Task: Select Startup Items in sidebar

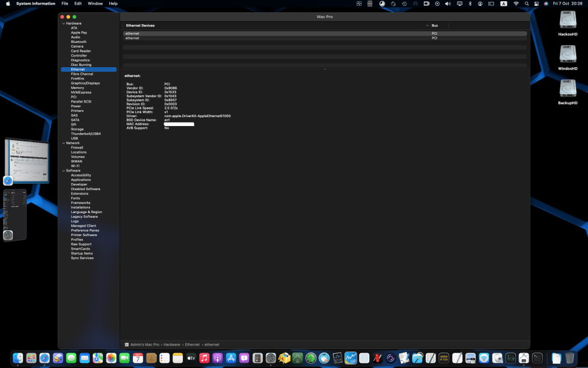Action: [x=82, y=253]
